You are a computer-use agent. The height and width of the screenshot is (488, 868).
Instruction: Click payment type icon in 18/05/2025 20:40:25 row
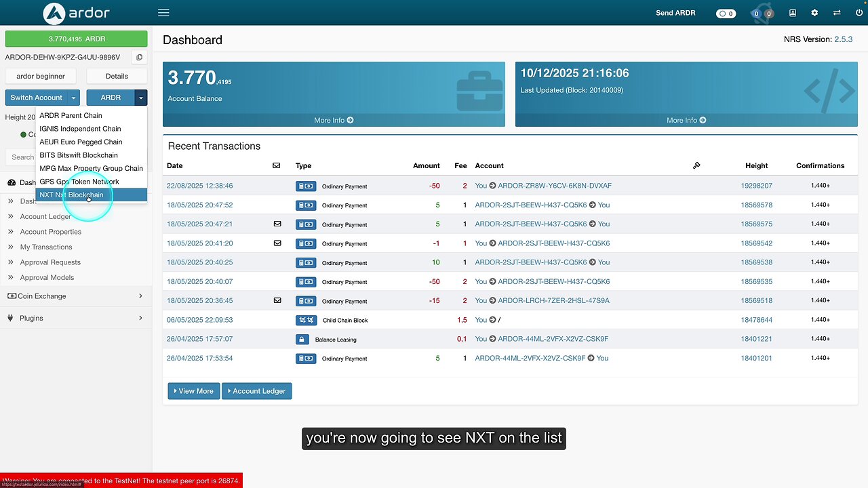(x=306, y=262)
